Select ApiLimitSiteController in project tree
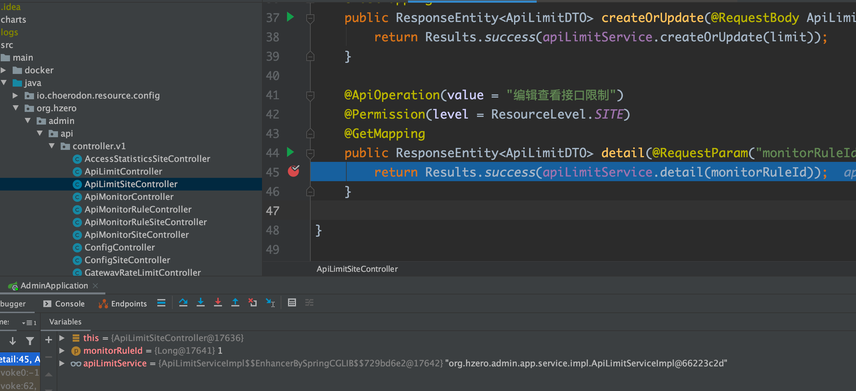Viewport: 856px width, 391px height. tap(131, 184)
